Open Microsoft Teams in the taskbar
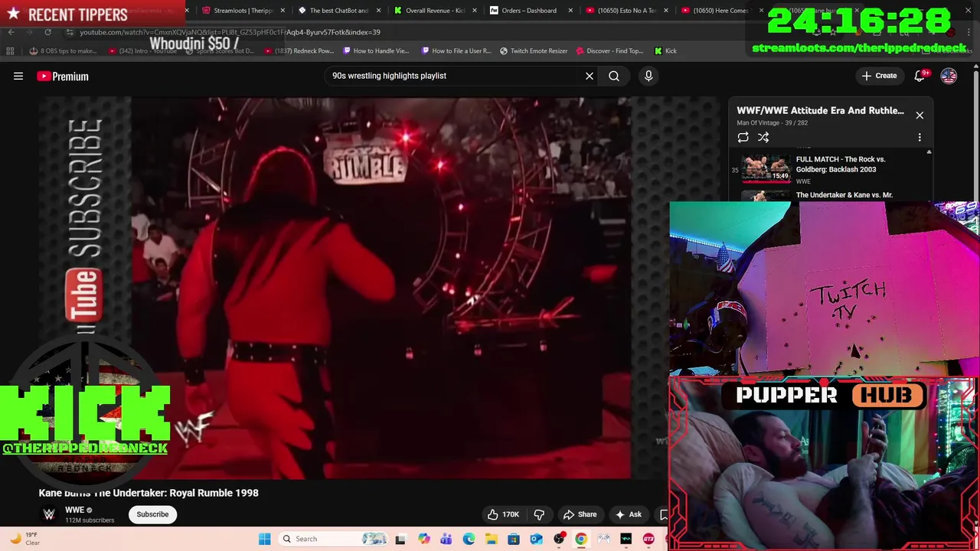The width and height of the screenshot is (980, 551). point(446,539)
